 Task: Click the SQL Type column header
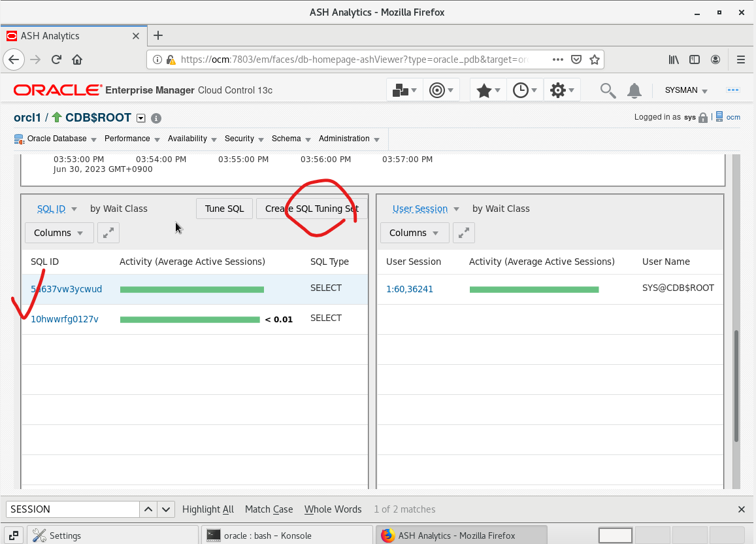329,262
